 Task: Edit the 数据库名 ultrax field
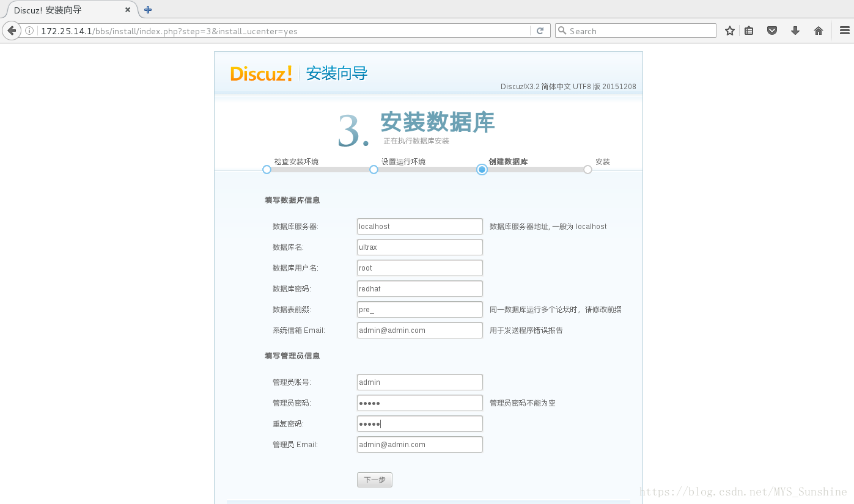pyautogui.click(x=420, y=247)
